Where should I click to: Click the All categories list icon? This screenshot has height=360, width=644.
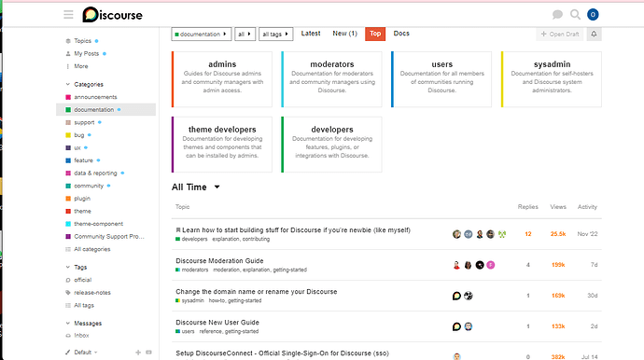tap(68, 249)
